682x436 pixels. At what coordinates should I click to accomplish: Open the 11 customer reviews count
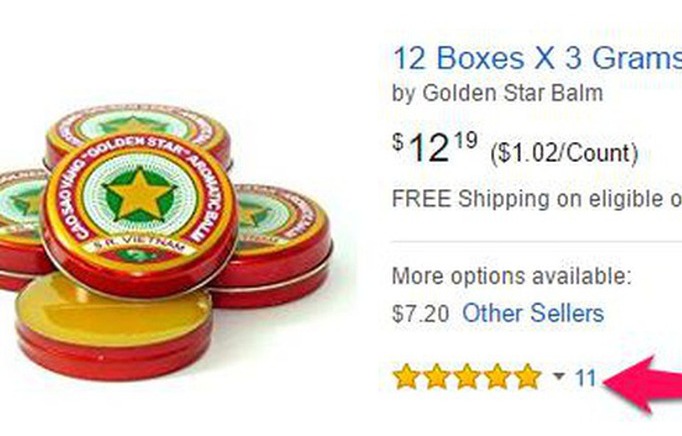(x=585, y=378)
